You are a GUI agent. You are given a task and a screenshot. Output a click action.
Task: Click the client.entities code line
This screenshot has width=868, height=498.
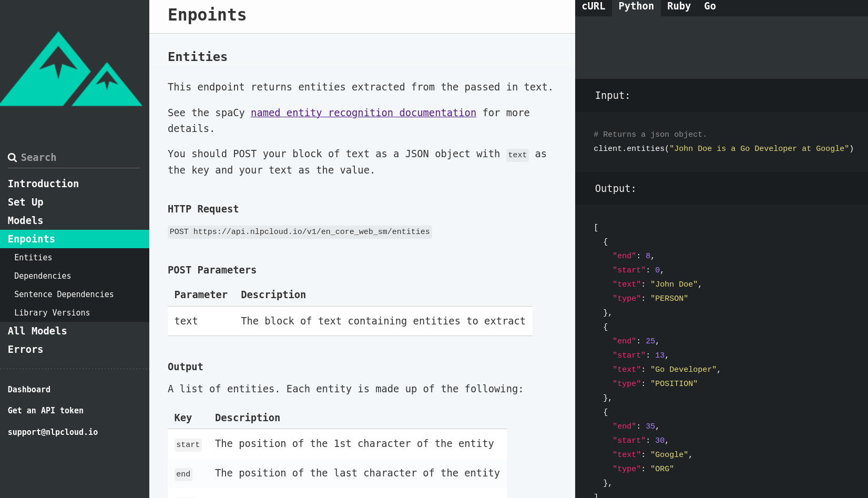[723, 148]
